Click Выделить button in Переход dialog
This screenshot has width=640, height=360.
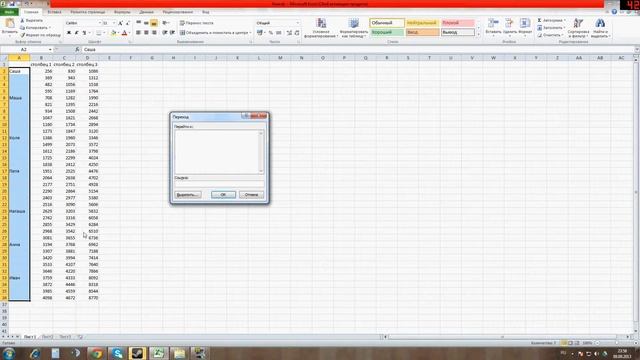click(x=188, y=195)
